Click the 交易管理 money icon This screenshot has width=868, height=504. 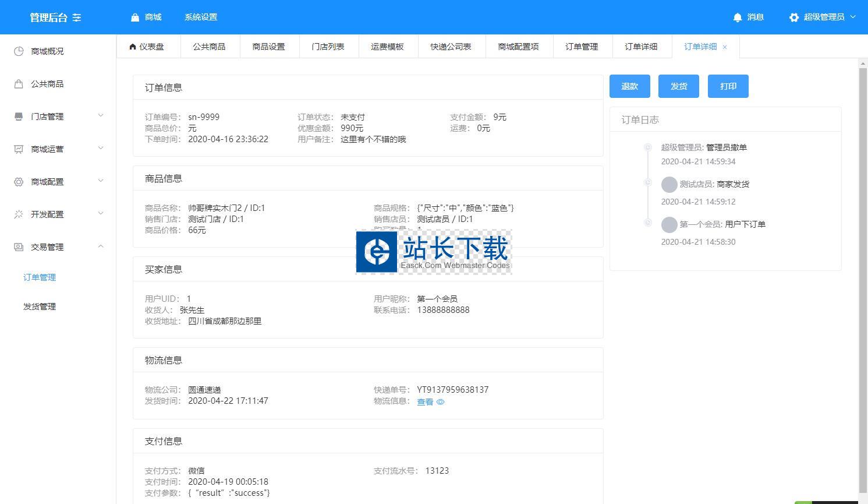pyautogui.click(x=19, y=247)
